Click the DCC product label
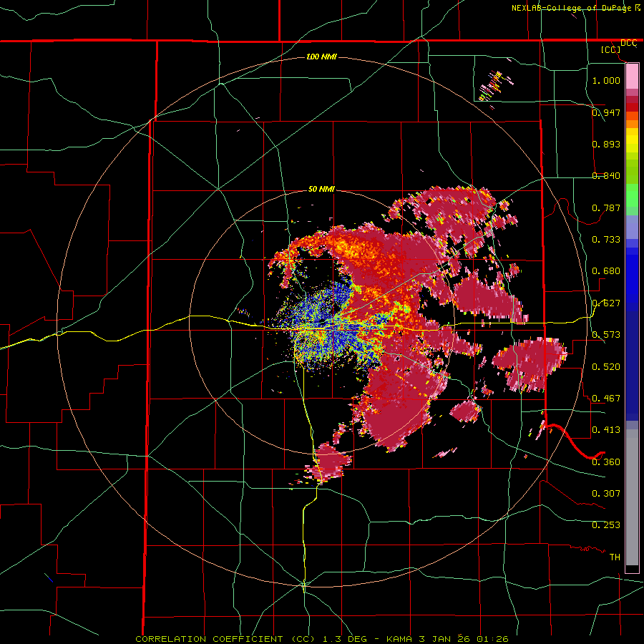This screenshot has width=644, height=644. tap(628, 43)
